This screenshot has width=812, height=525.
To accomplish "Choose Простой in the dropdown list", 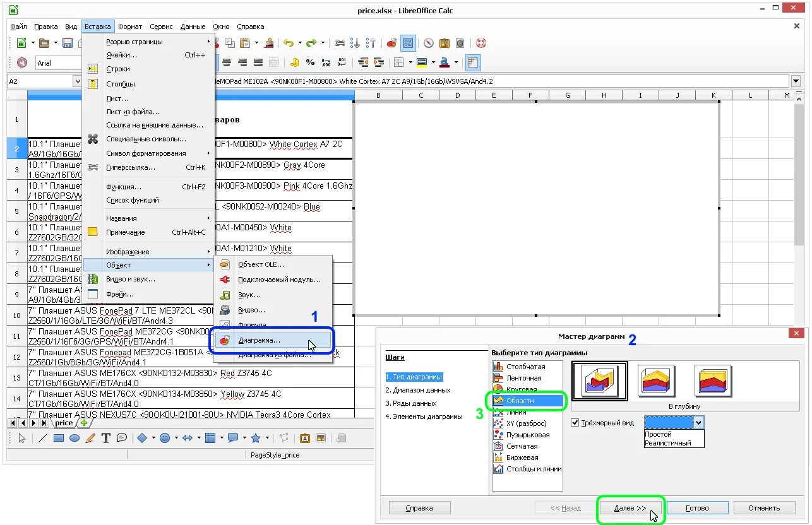I will [x=673, y=434].
